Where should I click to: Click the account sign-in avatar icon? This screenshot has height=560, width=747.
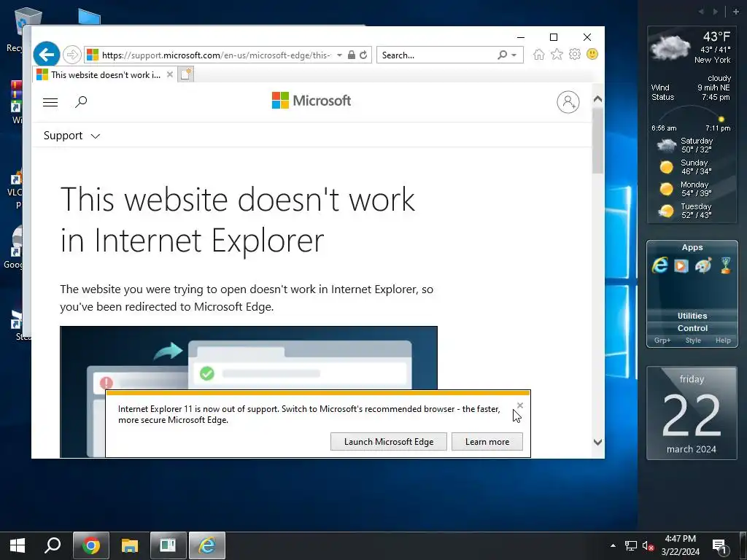pyautogui.click(x=568, y=102)
